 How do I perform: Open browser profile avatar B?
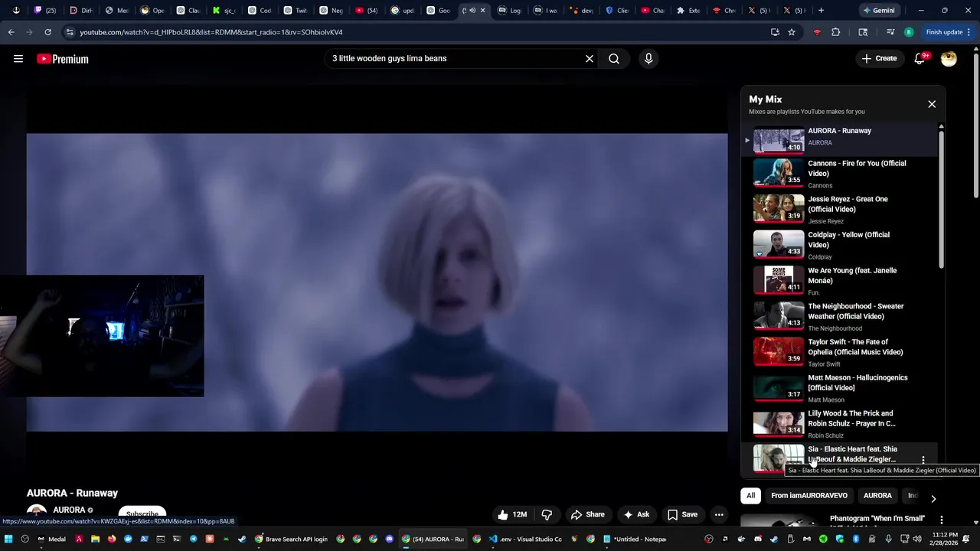909,32
